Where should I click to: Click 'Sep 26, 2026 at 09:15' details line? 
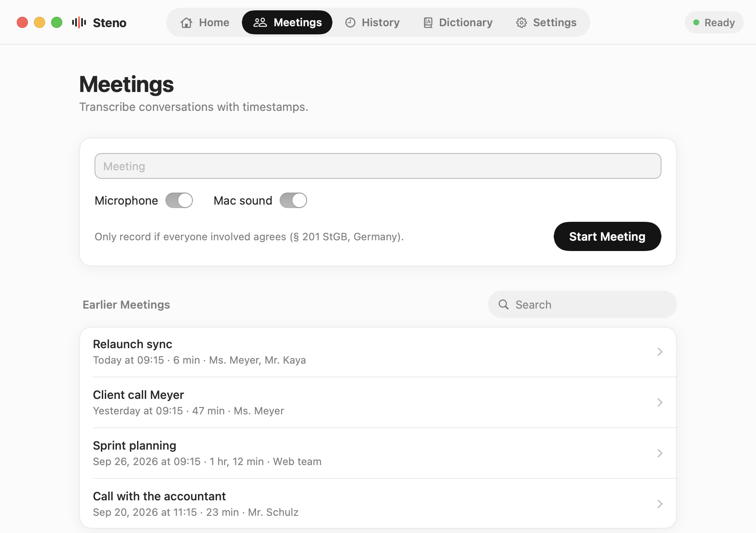[x=207, y=462]
